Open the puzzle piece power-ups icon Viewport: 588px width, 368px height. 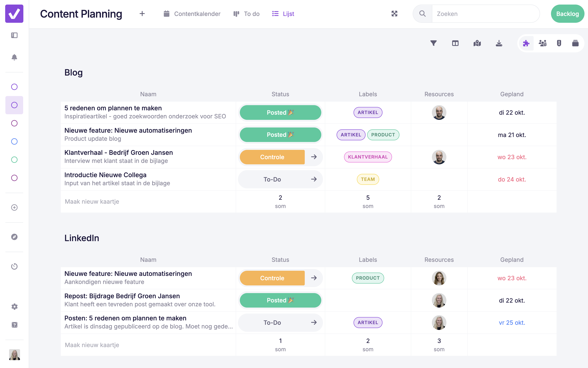point(526,43)
